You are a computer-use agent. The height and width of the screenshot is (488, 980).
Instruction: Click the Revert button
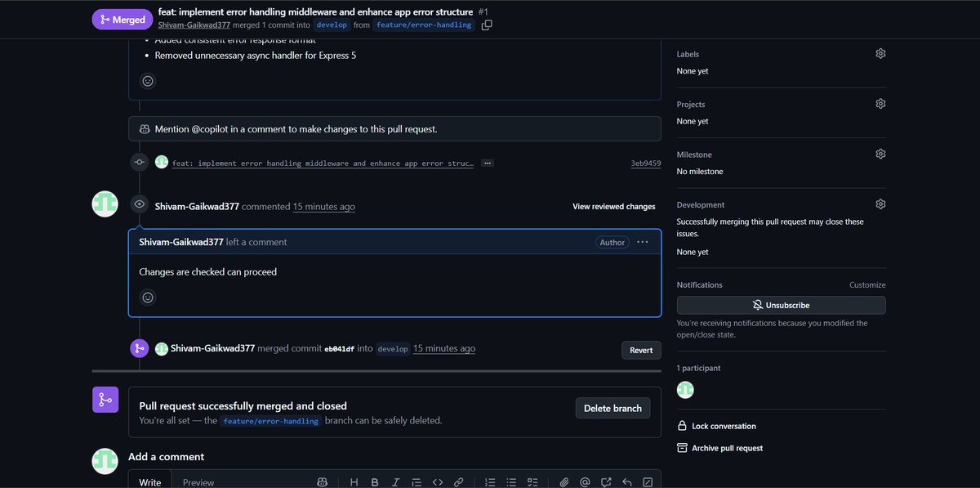[641, 350]
